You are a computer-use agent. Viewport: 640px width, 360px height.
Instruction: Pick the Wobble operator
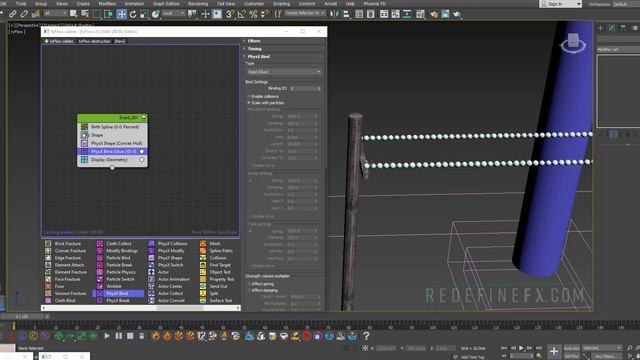[109, 286]
